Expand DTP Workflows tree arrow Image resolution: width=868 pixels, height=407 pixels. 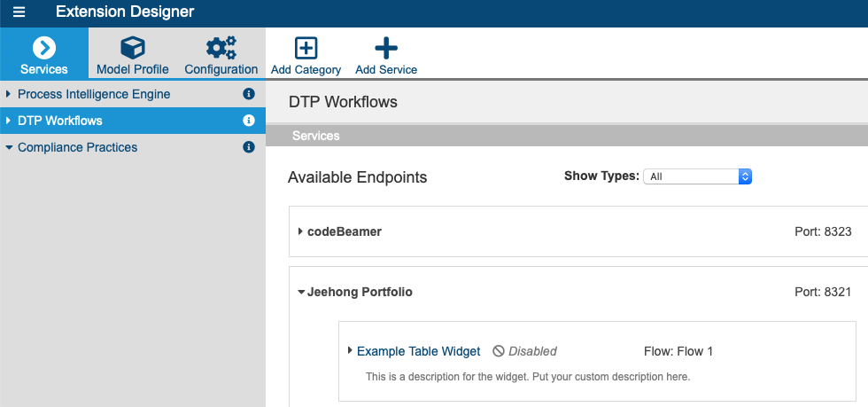8,121
